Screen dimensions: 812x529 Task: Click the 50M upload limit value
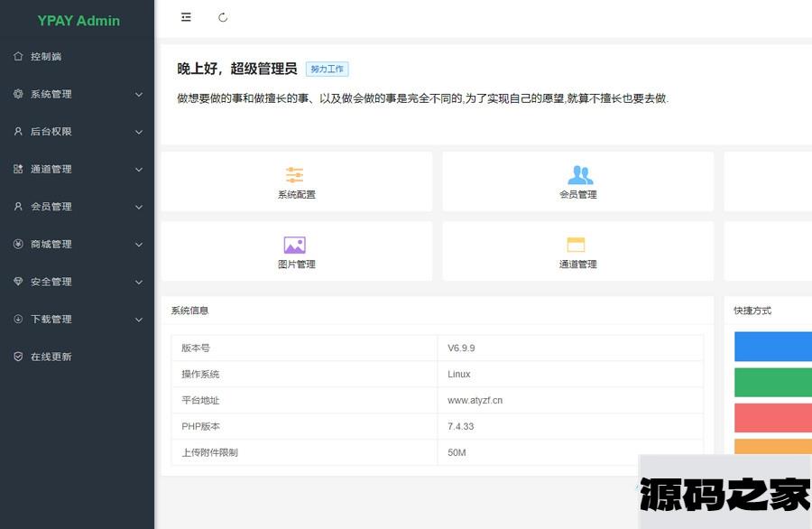click(457, 452)
